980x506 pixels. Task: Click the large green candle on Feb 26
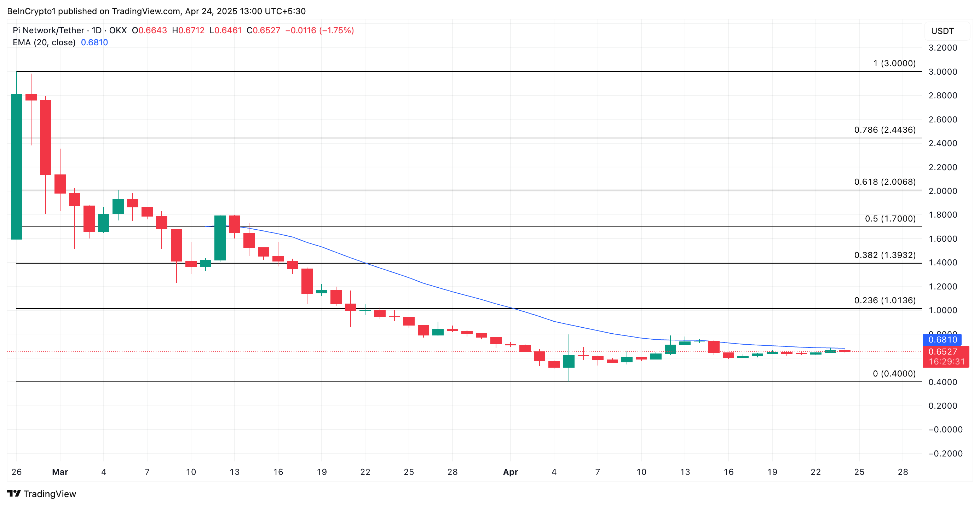(16, 166)
